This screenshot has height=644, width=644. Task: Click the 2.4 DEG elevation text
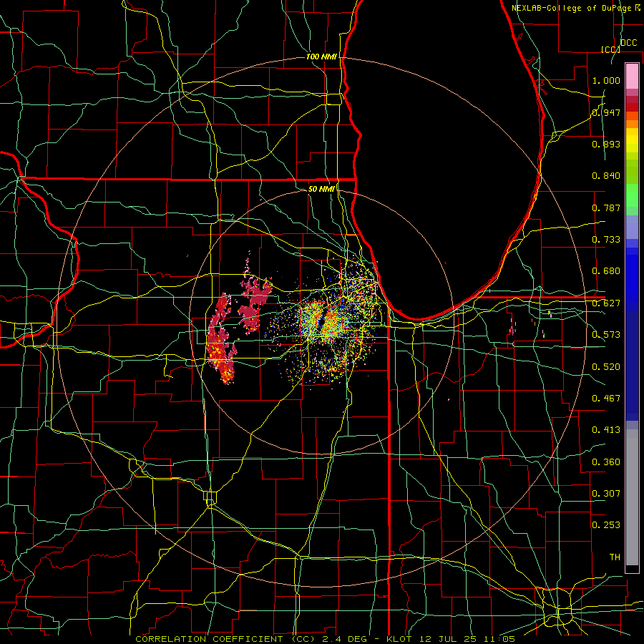(x=343, y=639)
